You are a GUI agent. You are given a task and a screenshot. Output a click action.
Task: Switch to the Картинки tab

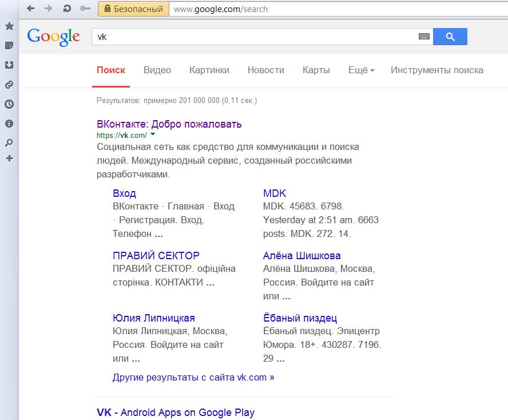(209, 70)
